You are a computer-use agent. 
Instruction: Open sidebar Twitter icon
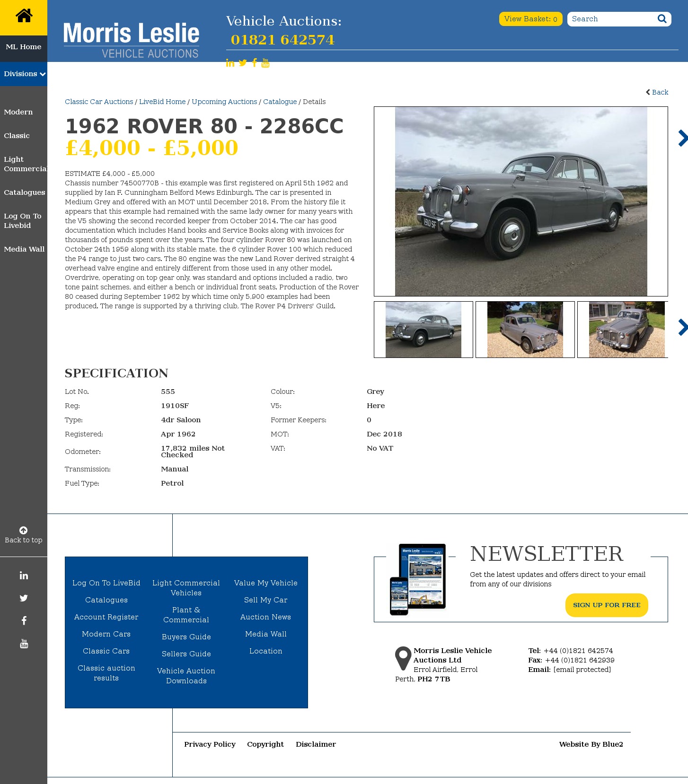[x=24, y=598]
